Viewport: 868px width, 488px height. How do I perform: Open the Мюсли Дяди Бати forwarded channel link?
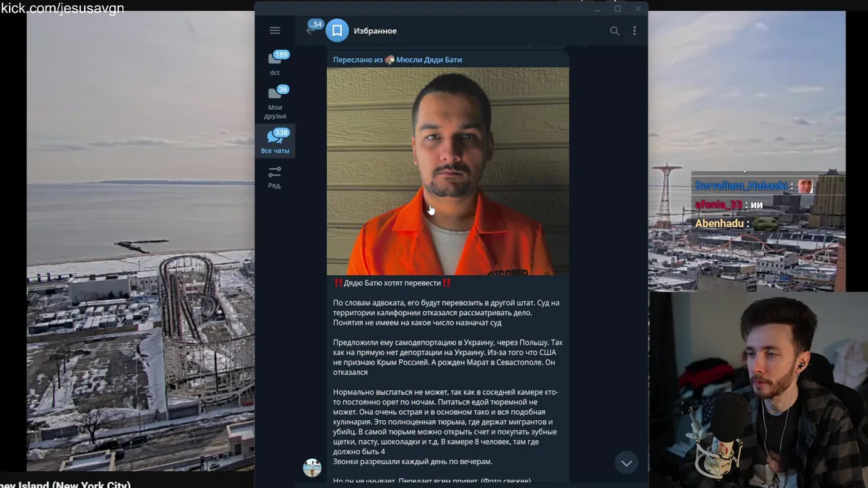pos(429,60)
